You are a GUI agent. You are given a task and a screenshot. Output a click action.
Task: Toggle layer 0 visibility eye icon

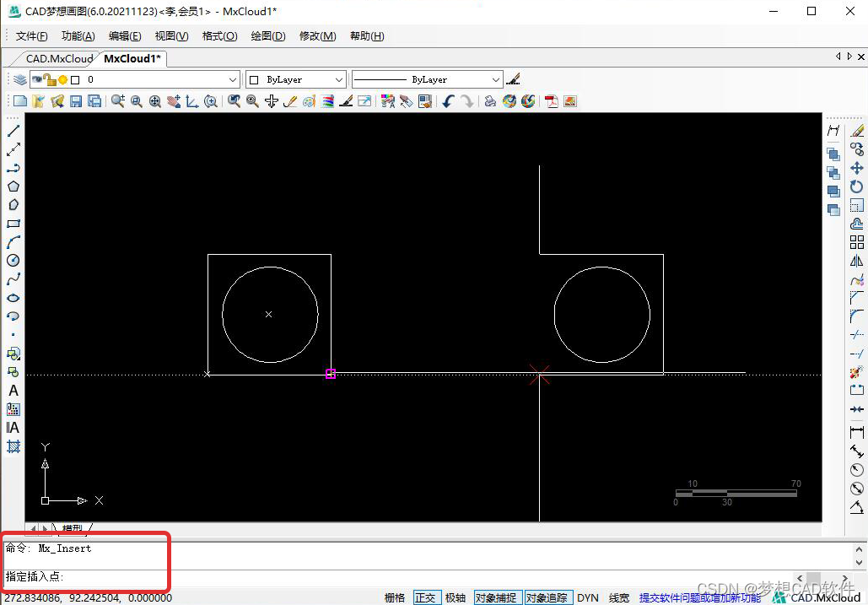(x=37, y=79)
